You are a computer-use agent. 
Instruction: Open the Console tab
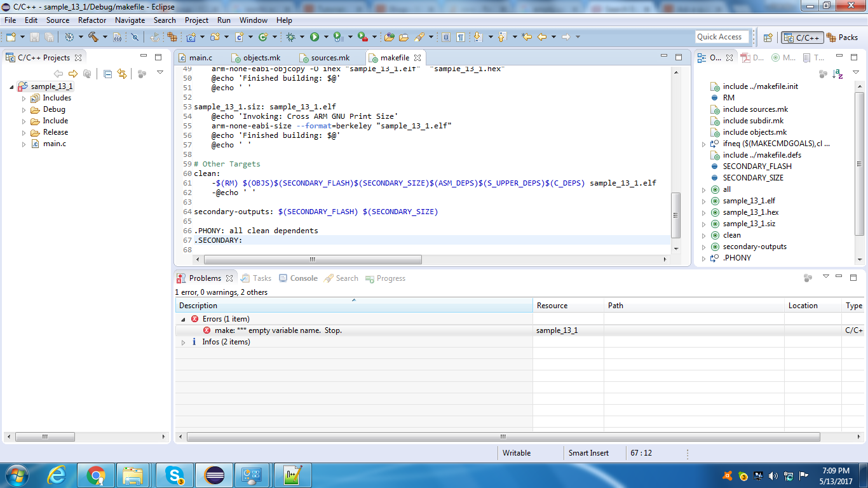pos(297,278)
